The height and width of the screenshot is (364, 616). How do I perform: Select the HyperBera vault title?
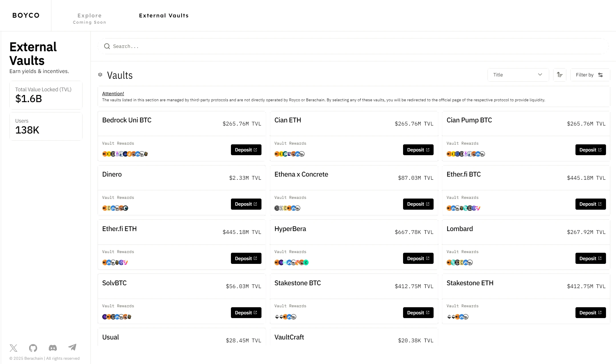pyautogui.click(x=290, y=229)
